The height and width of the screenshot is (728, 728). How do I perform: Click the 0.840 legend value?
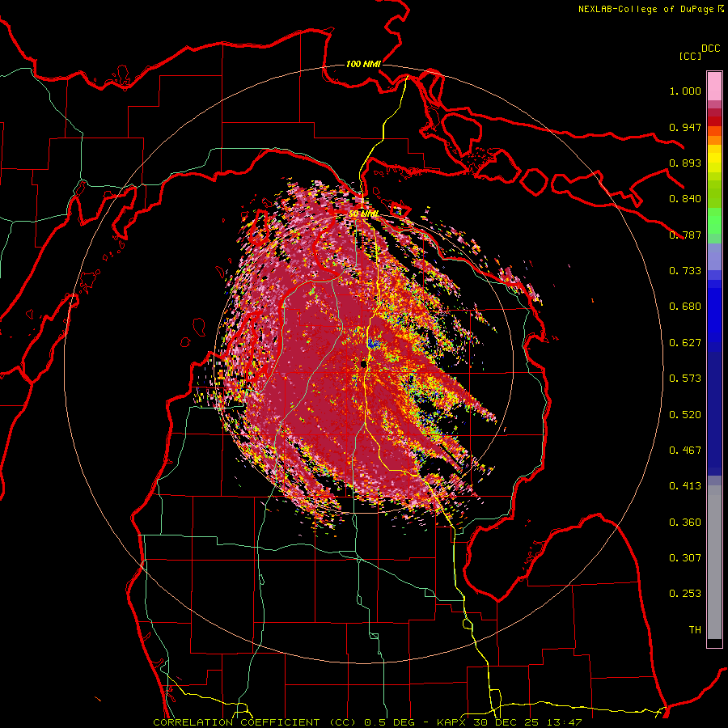click(685, 199)
